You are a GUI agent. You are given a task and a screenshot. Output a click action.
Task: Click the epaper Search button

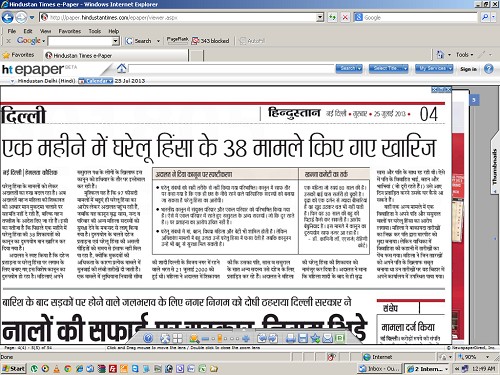click(349, 68)
